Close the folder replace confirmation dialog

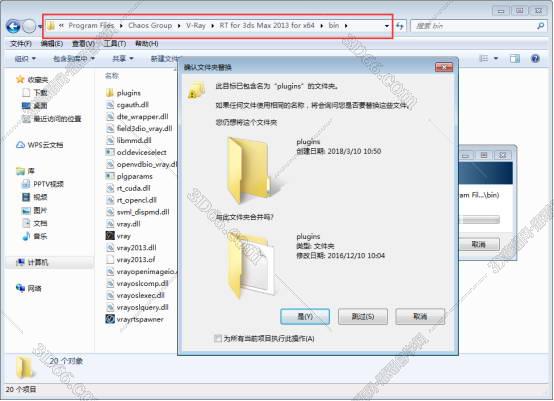pos(444,67)
